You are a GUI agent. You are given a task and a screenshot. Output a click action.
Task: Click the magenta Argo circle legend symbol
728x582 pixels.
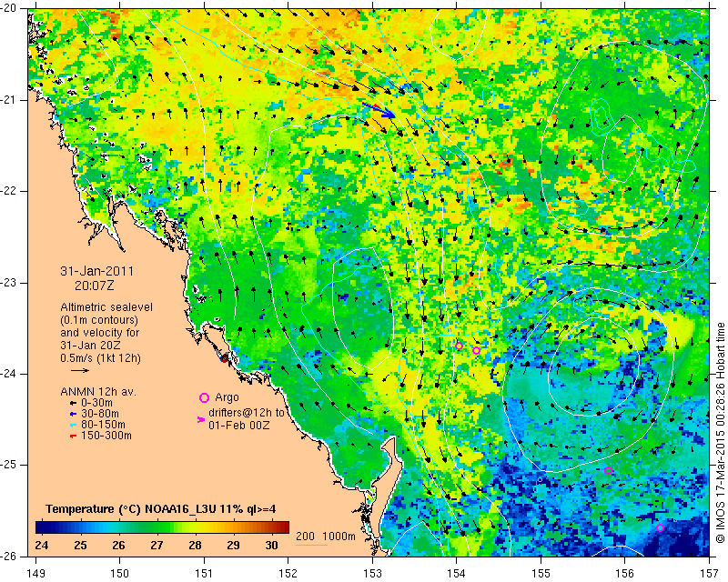point(204,397)
